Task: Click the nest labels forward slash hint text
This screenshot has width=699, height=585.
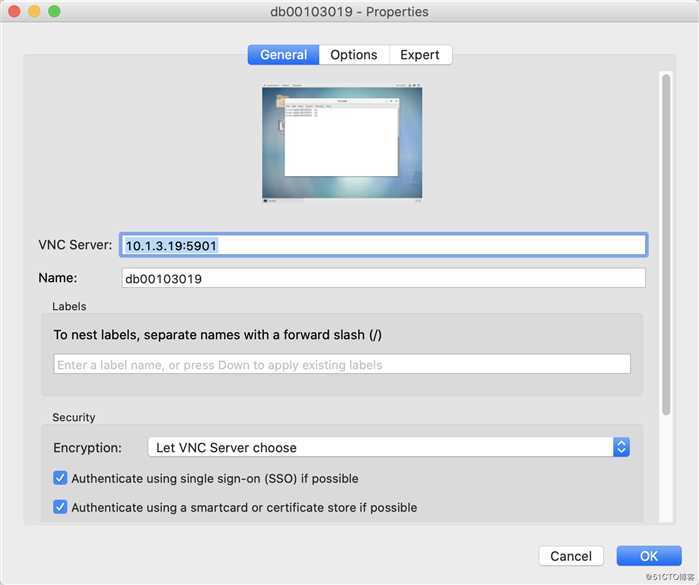Action: [218, 335]
